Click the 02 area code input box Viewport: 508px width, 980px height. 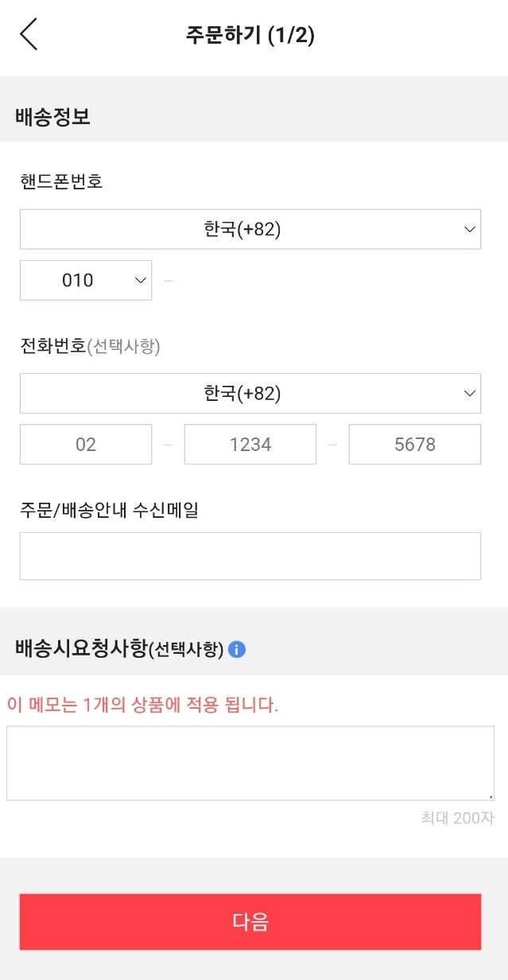click(x=85, y=444)
